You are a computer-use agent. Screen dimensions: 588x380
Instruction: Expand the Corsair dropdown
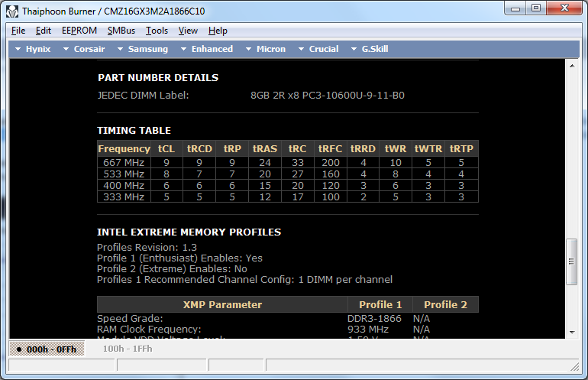pos(84,49)
